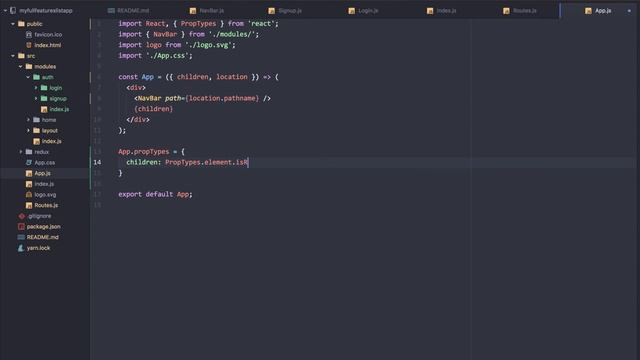Click the logo.svg file icon
This screenshot has width=640, height=360.
coord(29,195)
